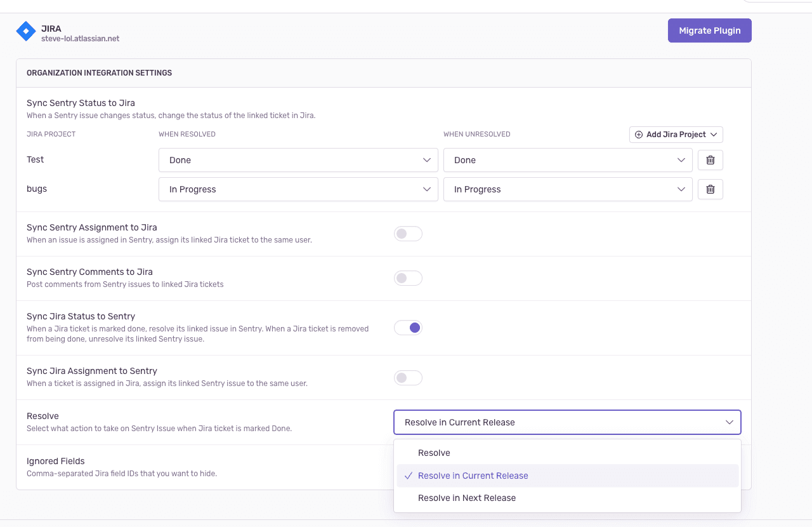Open the When Resolved dropdown for Test

298,160
